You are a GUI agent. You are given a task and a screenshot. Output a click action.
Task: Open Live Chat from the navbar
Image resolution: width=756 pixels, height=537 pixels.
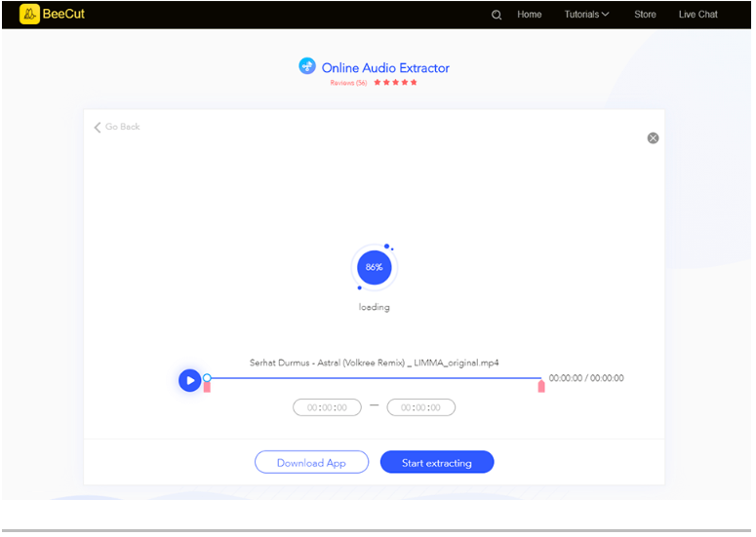(x=698, y=15)
